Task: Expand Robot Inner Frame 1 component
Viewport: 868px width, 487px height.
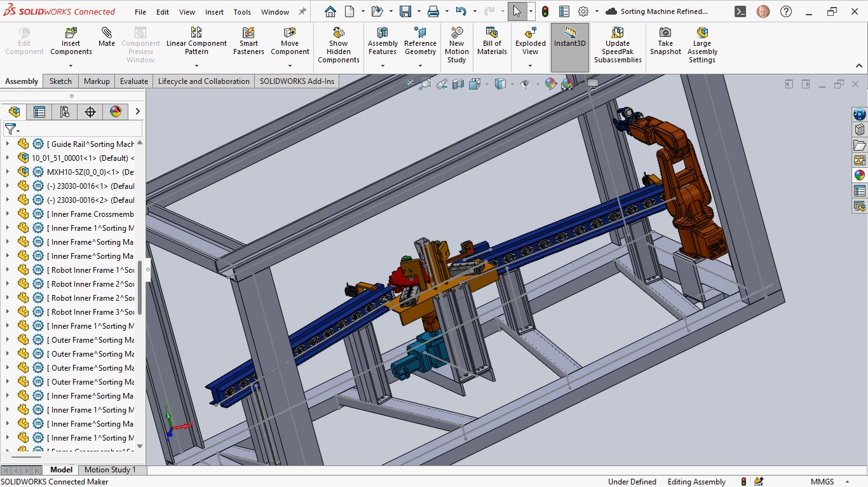Action: click(x=8, y=270)
